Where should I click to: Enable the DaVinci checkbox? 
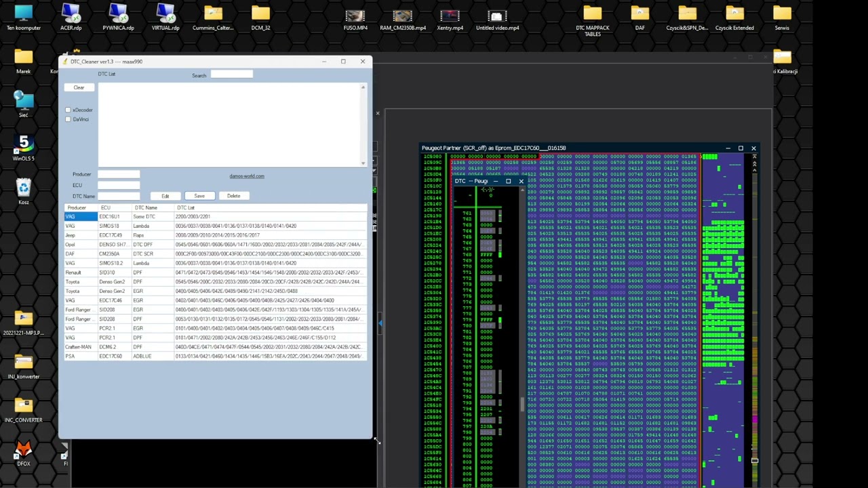click(x=68, y=119)
